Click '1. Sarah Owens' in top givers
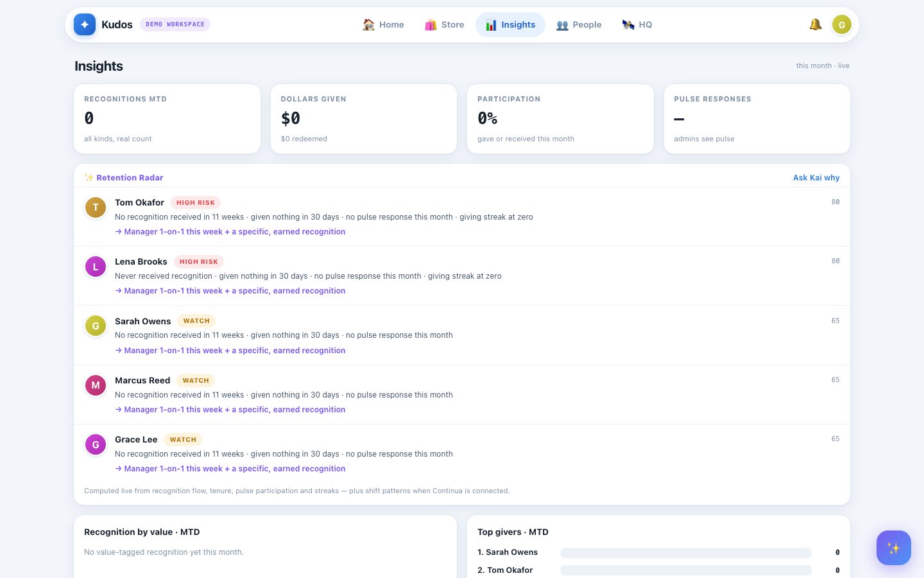924x578 pixels. point(508,552)
